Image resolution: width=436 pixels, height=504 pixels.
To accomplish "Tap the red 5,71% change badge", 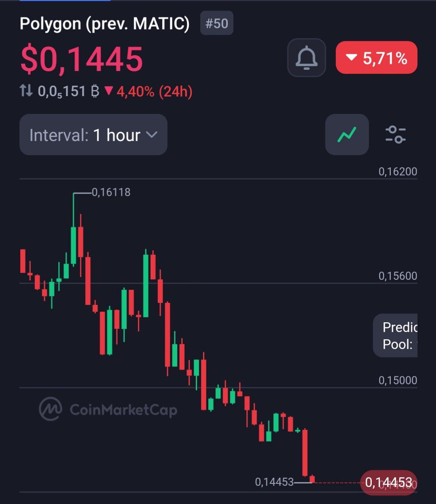I will [x=376, y=58].
